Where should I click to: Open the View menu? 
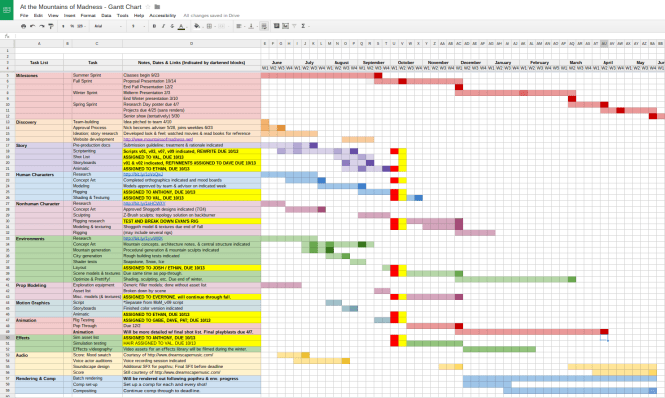coord(53,15)
